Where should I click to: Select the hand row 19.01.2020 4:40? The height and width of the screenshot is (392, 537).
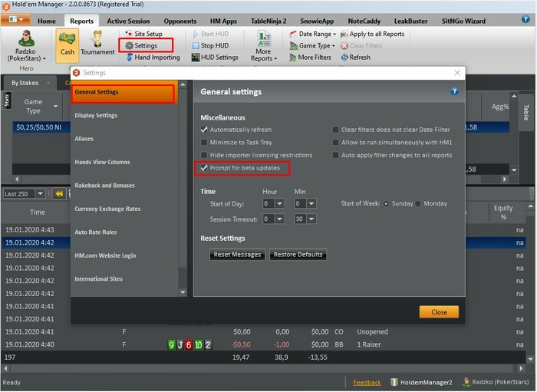tap(263, 344)
